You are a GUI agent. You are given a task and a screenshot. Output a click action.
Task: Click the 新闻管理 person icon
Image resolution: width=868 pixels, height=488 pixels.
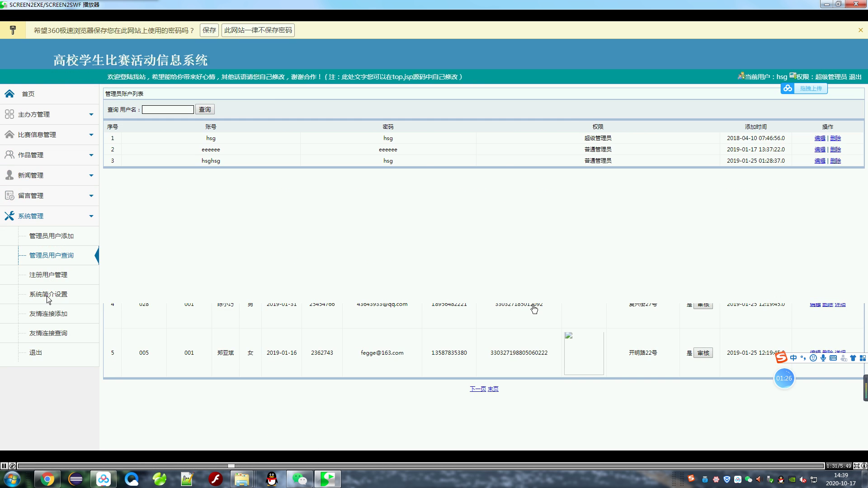click(x=9, y=175)
